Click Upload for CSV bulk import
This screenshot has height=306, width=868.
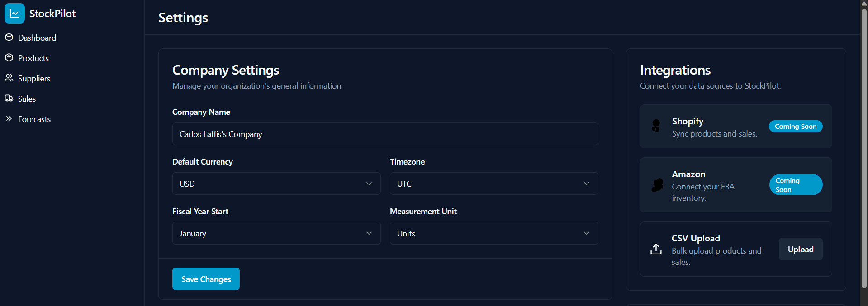click(800, 249)
